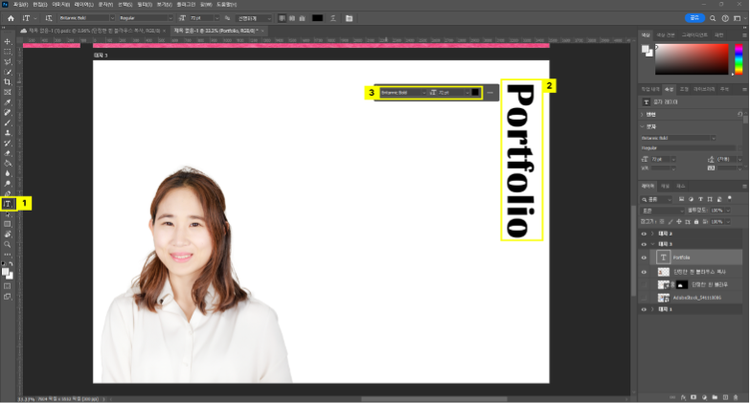The height and width of the screenshot is (403, 750).
Task: Click the text color swatch in options bar
Action: coord(317,18)
